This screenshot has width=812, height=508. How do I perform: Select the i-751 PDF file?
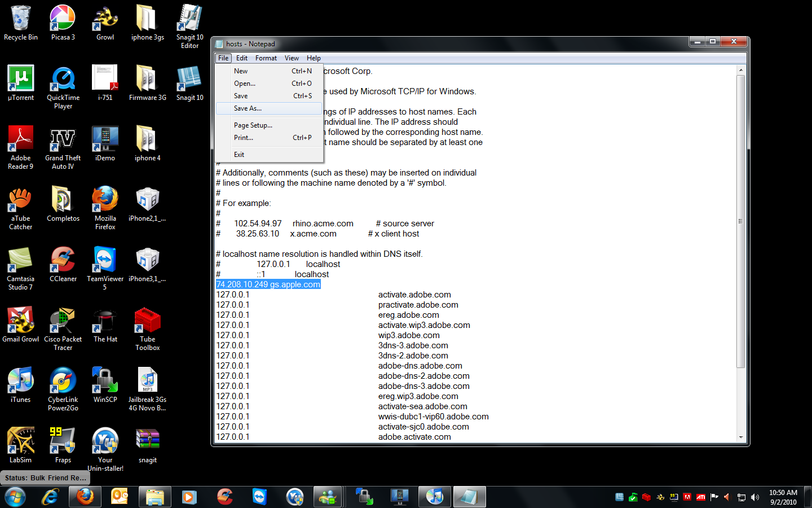105,84
